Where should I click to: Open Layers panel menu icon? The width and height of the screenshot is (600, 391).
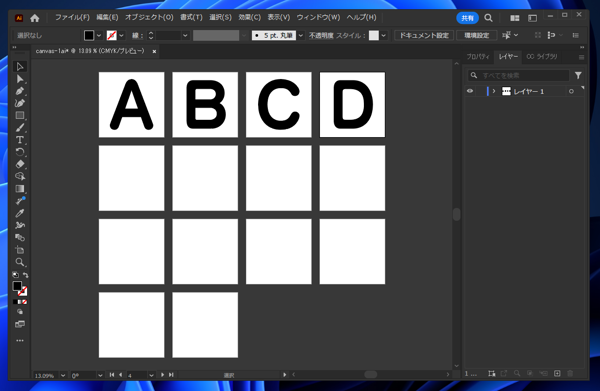click(581, 57)
